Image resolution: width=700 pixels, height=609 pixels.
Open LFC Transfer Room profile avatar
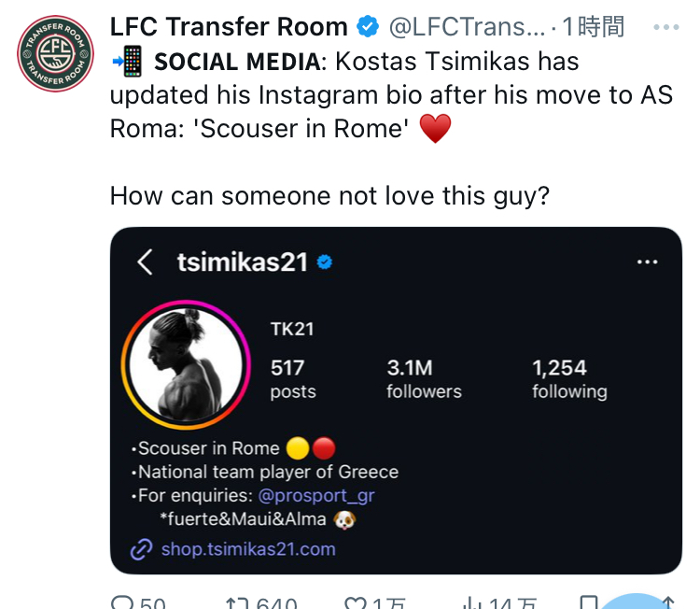[x=55, y=55]
